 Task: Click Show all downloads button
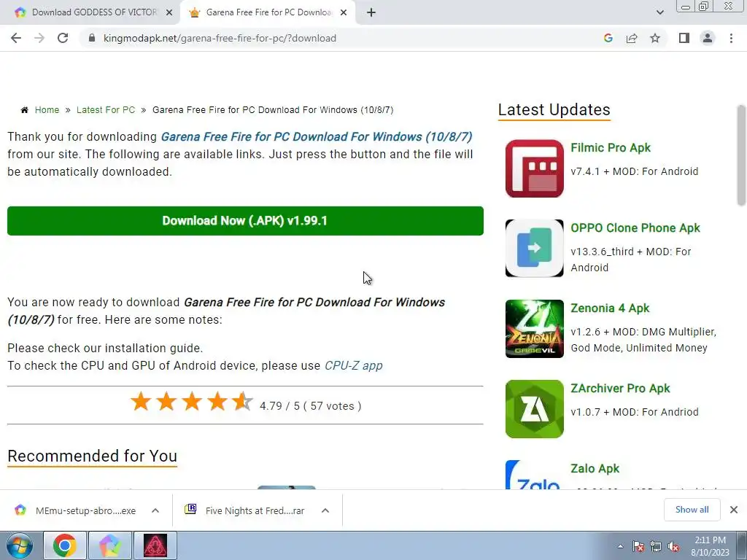692,510
